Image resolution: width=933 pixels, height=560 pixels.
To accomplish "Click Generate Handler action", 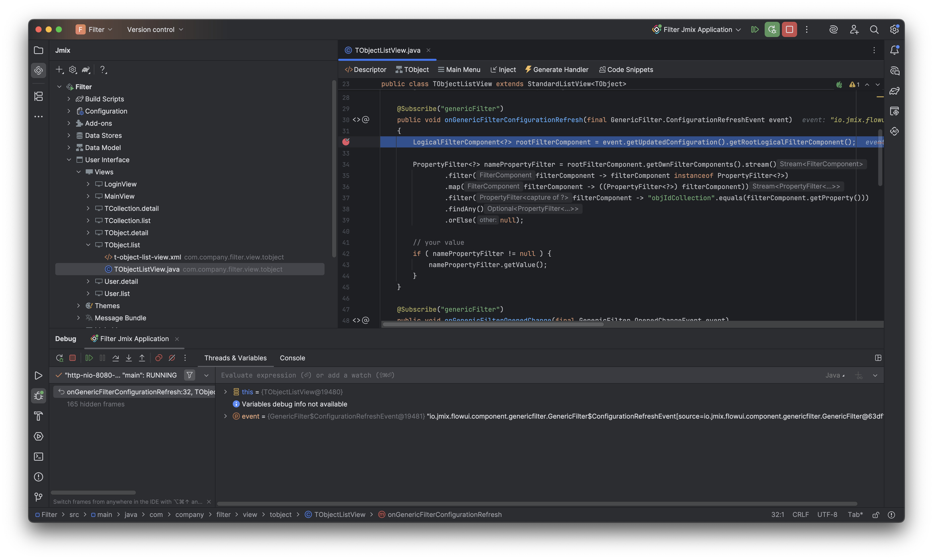I will point(557,69).
